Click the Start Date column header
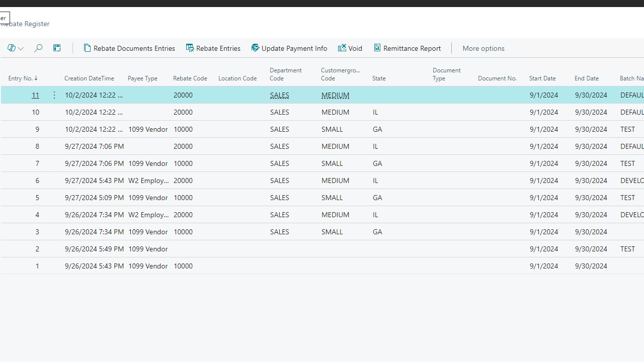Screen dimensions: 644x362 point(542,78)
